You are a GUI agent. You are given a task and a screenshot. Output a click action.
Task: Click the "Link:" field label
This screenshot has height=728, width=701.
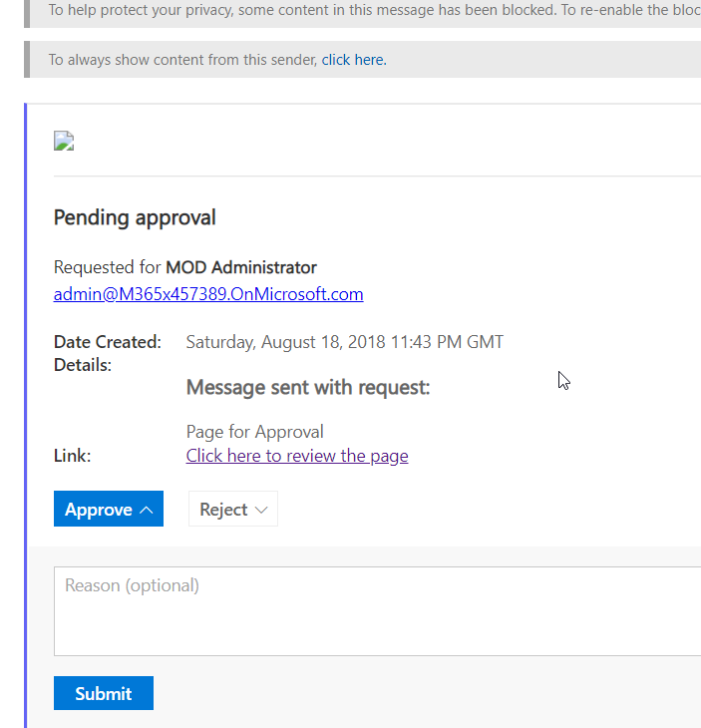73,456
